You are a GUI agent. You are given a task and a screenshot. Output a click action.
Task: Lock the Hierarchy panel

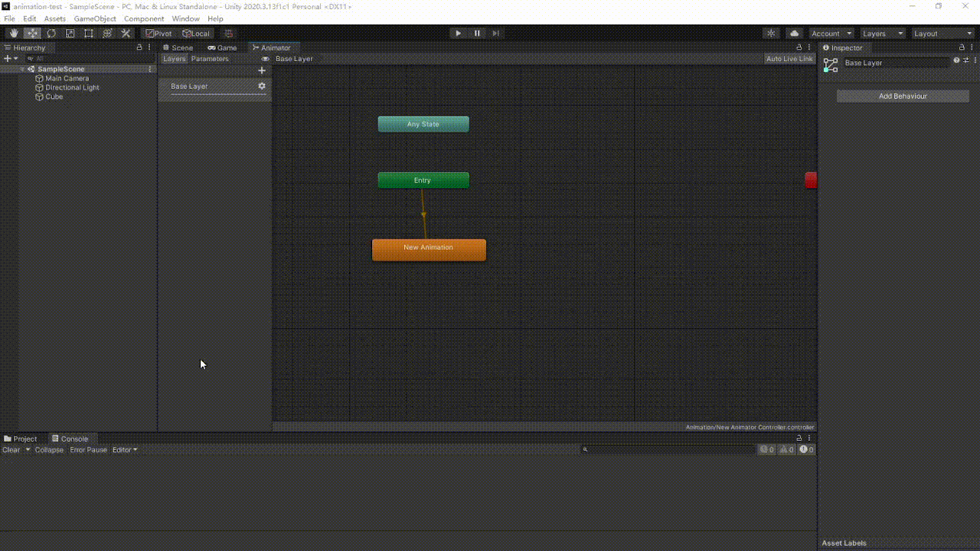tap(139, 47)
